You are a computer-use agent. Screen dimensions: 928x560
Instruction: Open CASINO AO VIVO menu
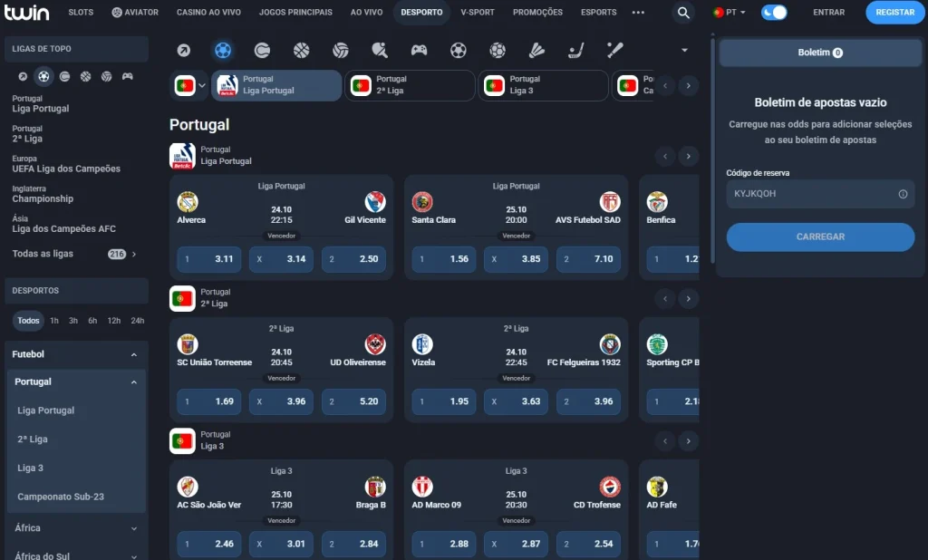click(209, 13)
